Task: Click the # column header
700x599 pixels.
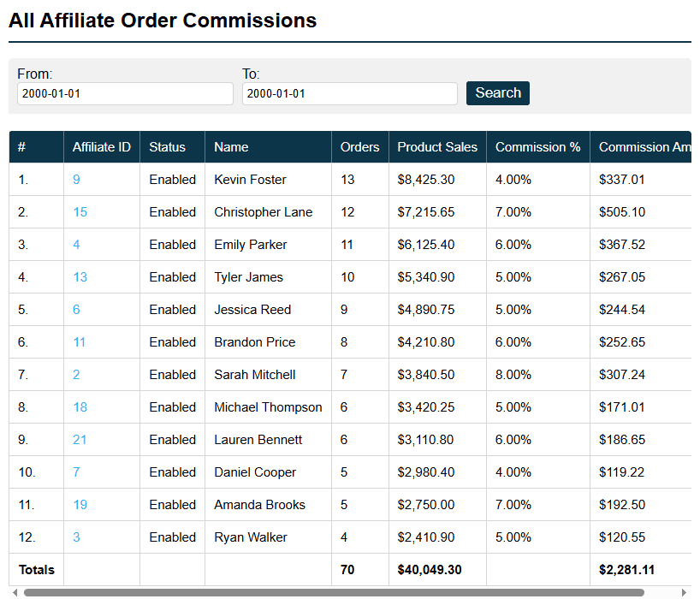Action: [x=36, y=147]
